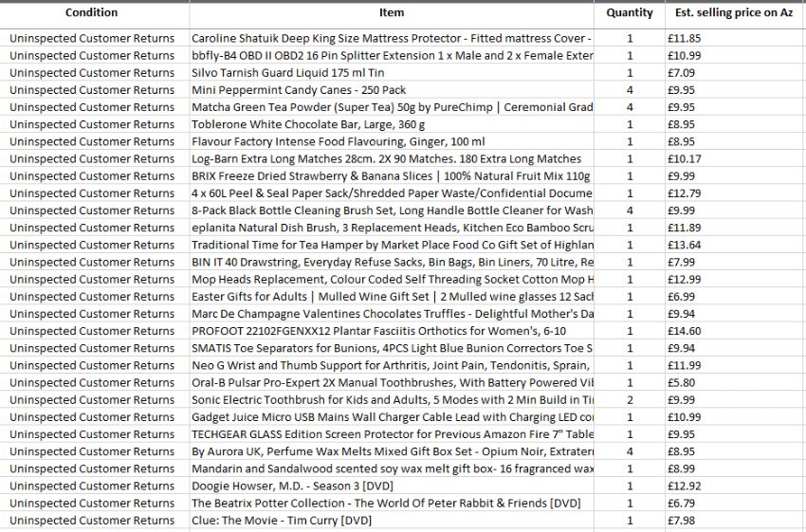Select quantity 4 in Matcha Green Tea row
The image size is (806, 532).
630,107
